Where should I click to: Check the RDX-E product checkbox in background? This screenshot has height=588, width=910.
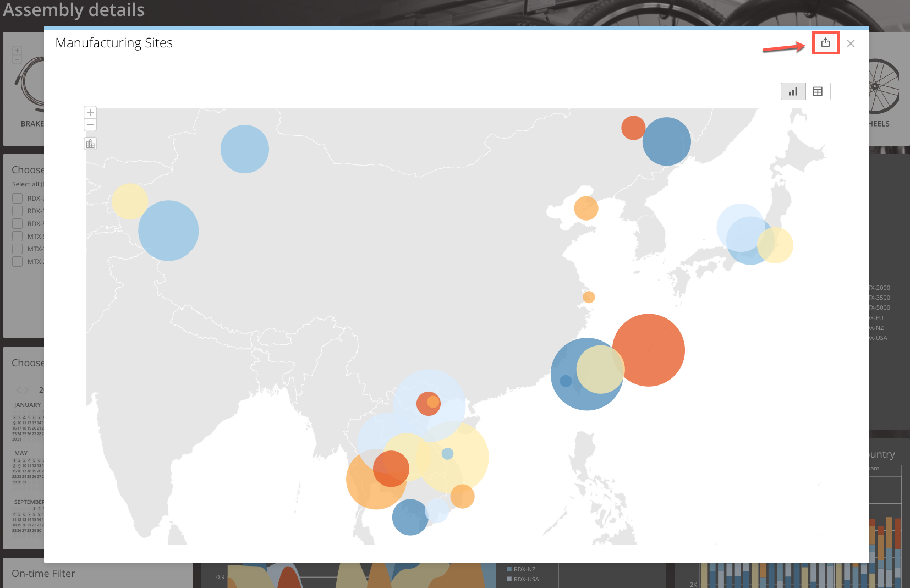click(x=18, y=224)
